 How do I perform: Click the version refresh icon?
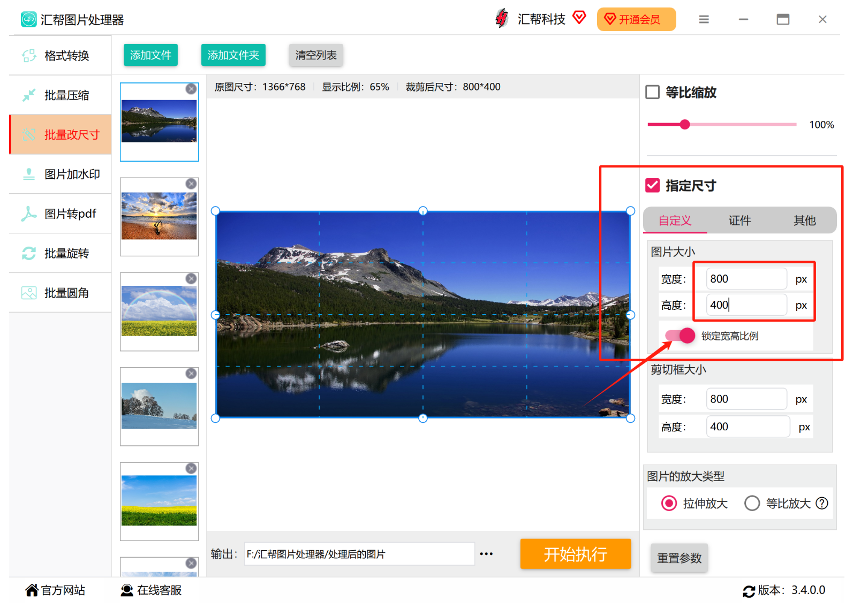click(x=749, y=591)
